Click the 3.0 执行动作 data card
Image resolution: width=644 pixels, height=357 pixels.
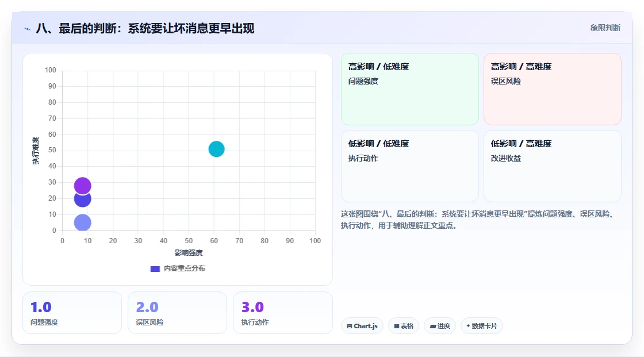(x=282, y=313)
